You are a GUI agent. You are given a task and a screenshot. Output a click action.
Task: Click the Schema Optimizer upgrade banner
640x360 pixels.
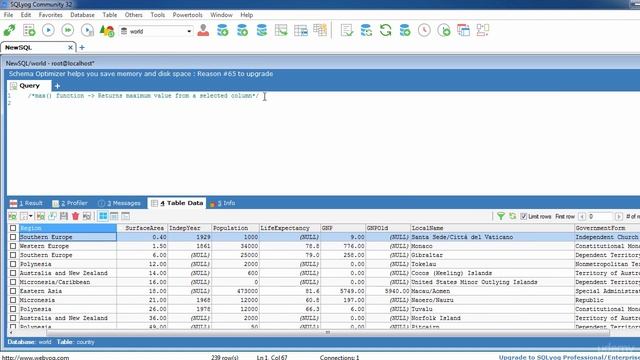coord(141,74)
